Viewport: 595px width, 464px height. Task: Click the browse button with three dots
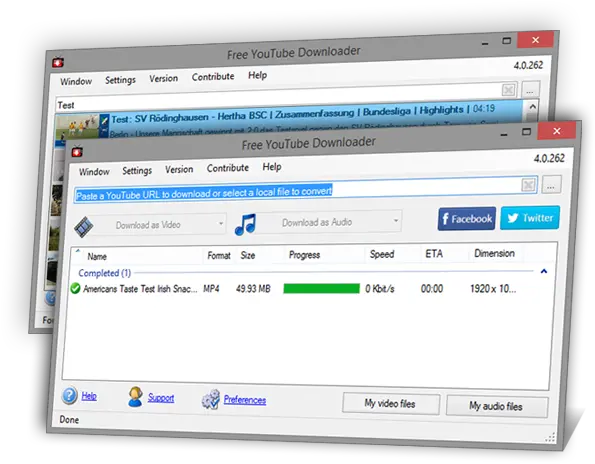tap(551, 185)
